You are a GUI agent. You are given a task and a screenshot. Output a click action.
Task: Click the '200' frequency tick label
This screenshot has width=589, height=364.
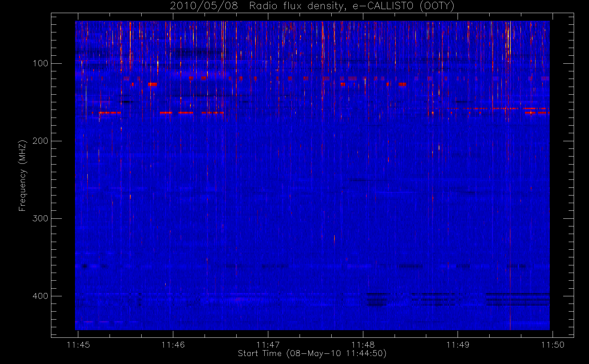pyautogui.click(x=40, y=141)
